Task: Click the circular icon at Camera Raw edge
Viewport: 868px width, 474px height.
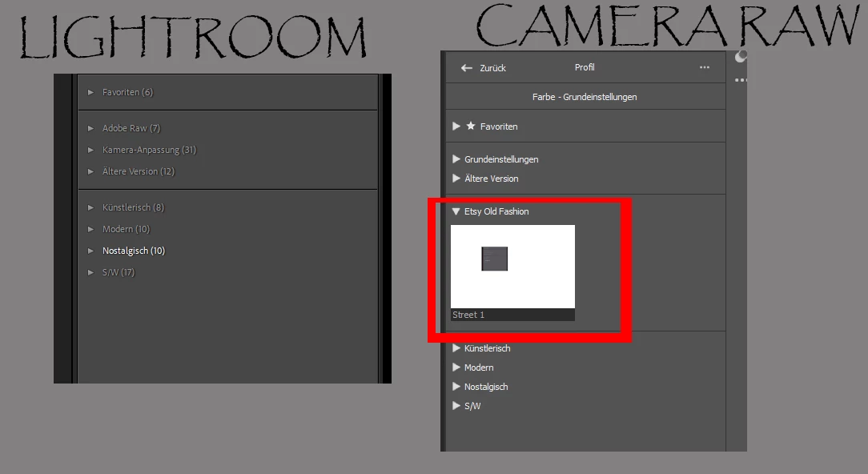Action: 741,57
